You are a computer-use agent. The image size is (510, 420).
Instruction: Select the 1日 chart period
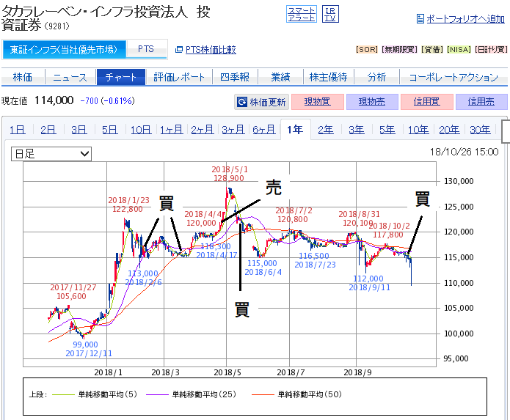[x=17, y=130]
